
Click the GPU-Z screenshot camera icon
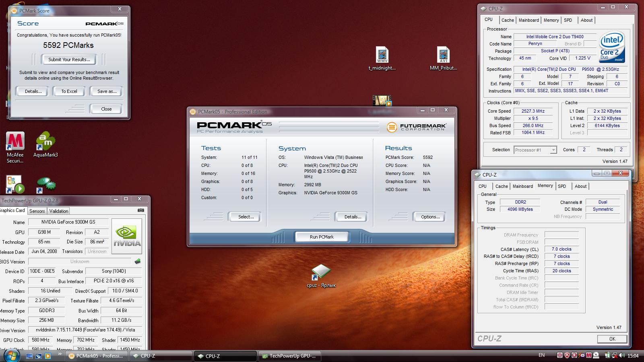(140, 210)
